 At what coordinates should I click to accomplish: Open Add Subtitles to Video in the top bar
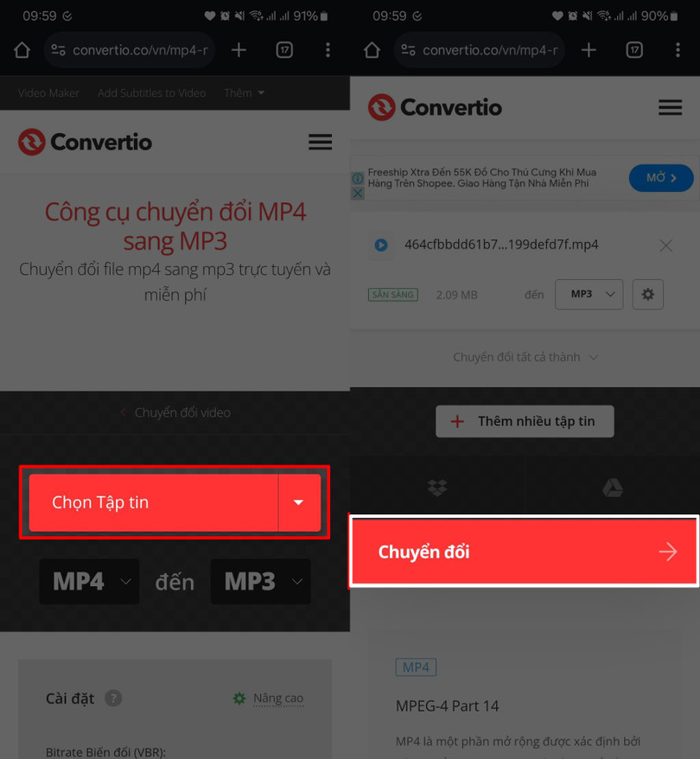pyautogui.click(x=152, y=93)
